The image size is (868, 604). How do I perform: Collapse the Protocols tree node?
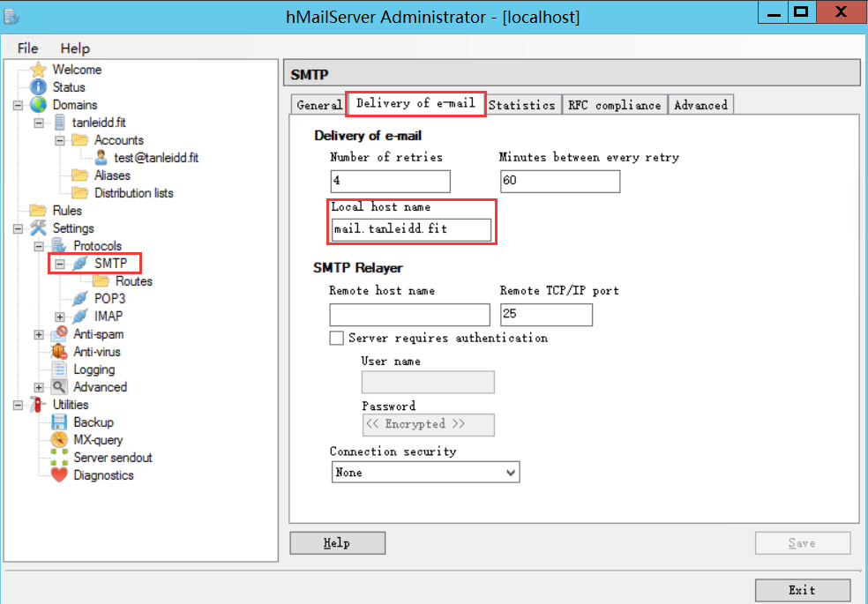pos(39,246)
